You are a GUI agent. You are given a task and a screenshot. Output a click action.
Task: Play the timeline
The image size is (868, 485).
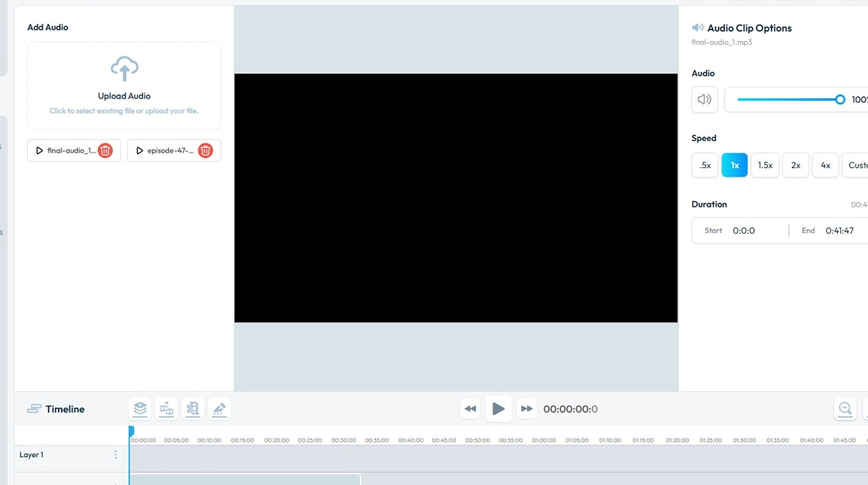click(498, 409)
